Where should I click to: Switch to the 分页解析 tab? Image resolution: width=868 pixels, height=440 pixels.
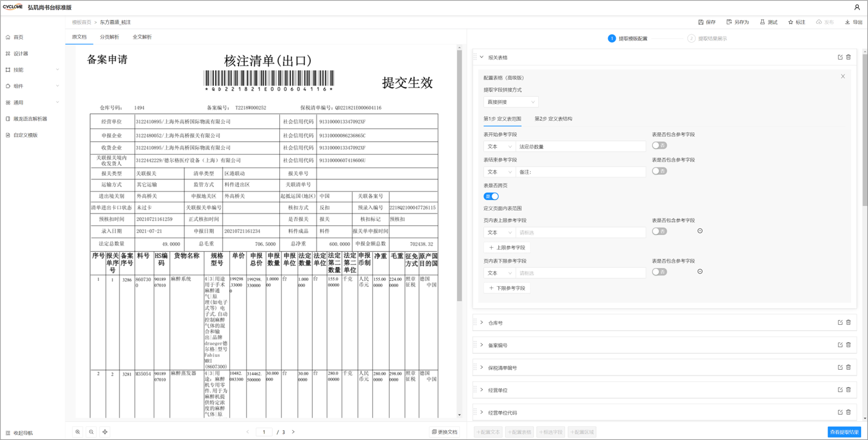point(109,37)
